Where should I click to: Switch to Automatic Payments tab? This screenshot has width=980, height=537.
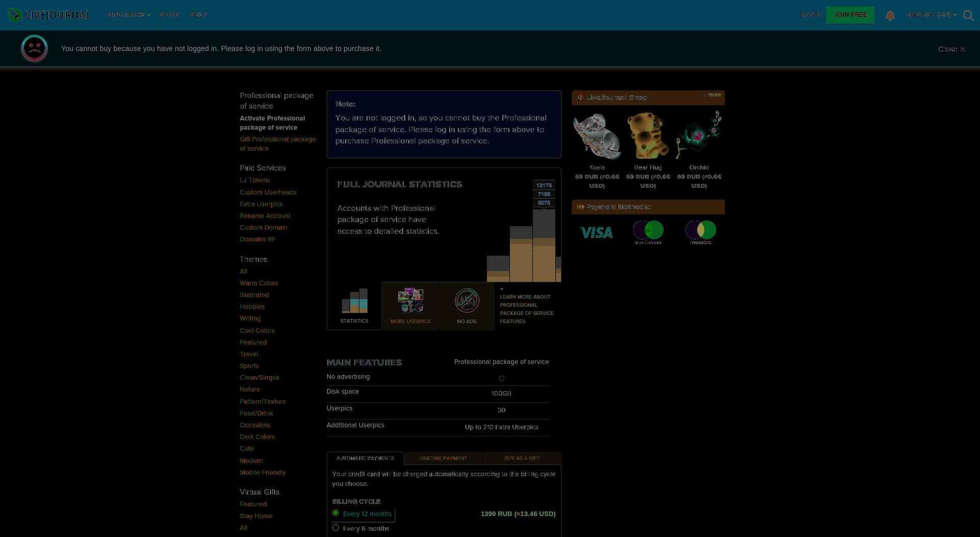(365, 458)
